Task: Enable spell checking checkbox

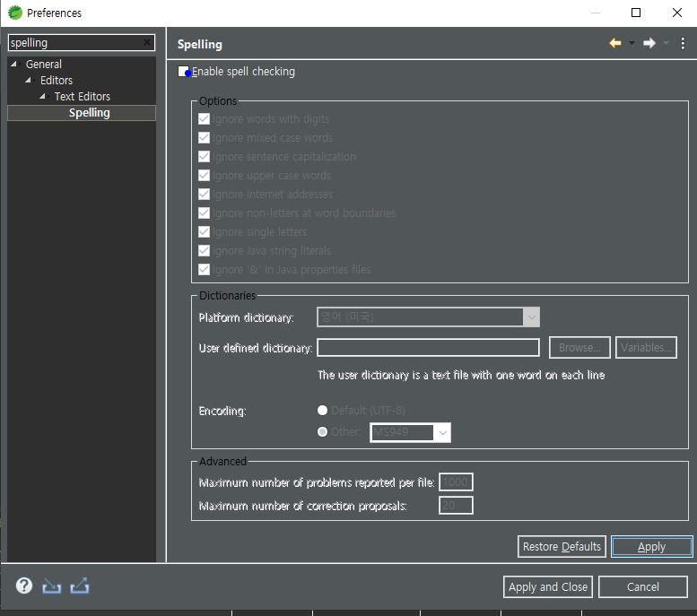Action: click(184, 72)
